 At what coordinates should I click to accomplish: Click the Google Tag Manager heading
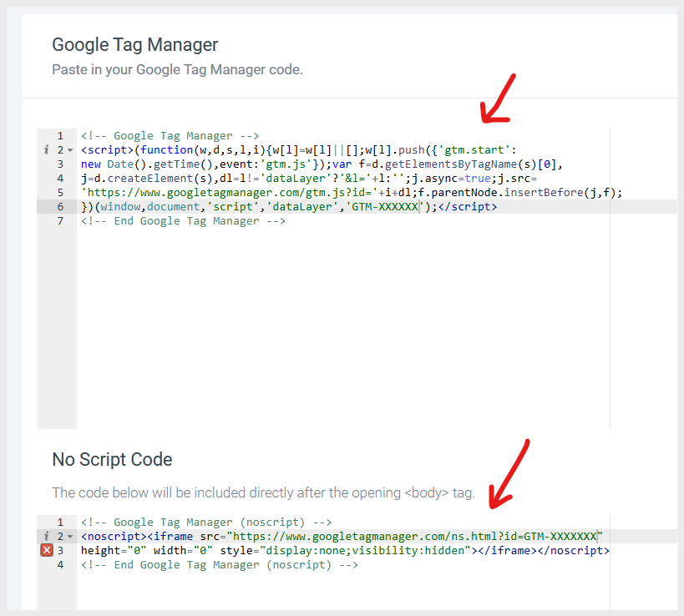point(134,45)
